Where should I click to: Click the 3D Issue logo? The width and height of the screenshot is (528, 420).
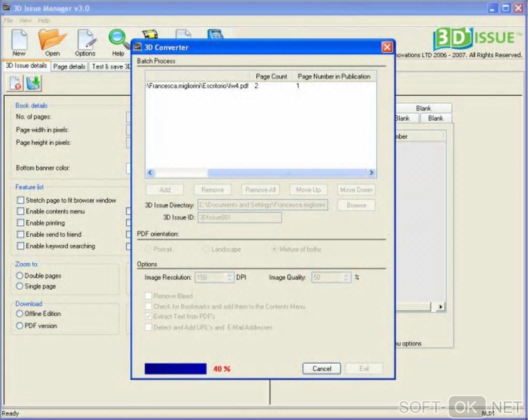pyautogui.click(x=477, y=38)
